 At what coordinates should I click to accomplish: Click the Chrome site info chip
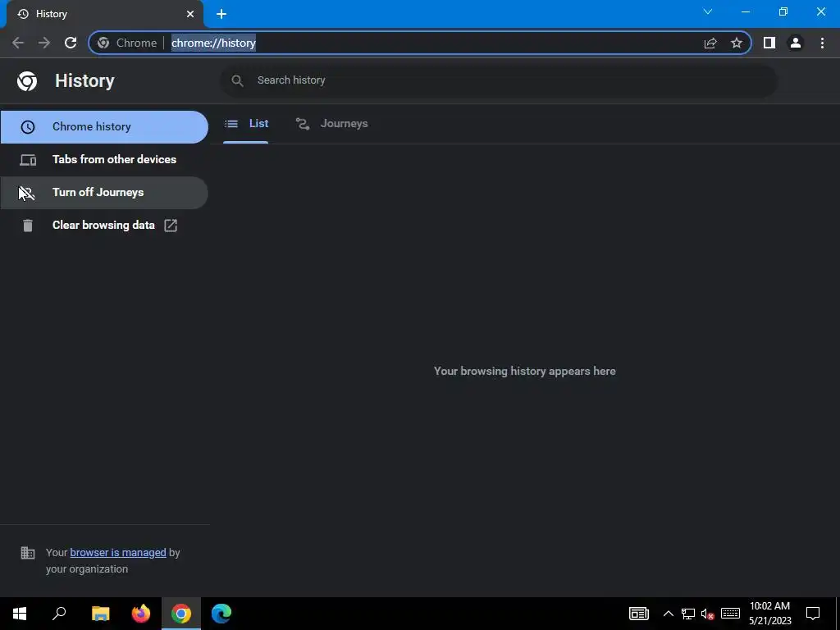(x=127, y=43)
